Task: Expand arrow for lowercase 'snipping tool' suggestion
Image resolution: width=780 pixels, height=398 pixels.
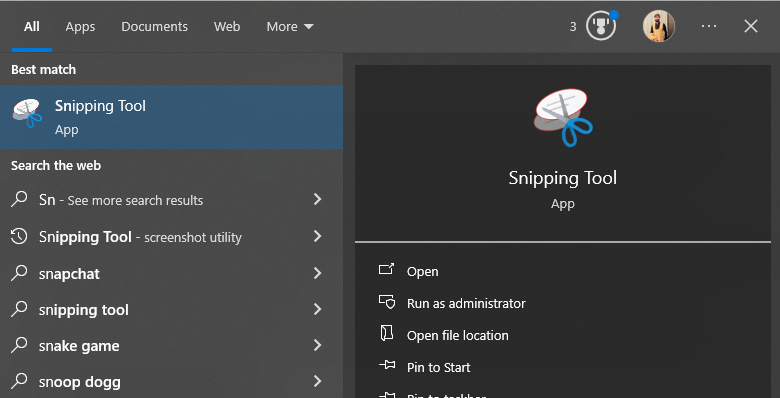Action: [x=317, y=309]
